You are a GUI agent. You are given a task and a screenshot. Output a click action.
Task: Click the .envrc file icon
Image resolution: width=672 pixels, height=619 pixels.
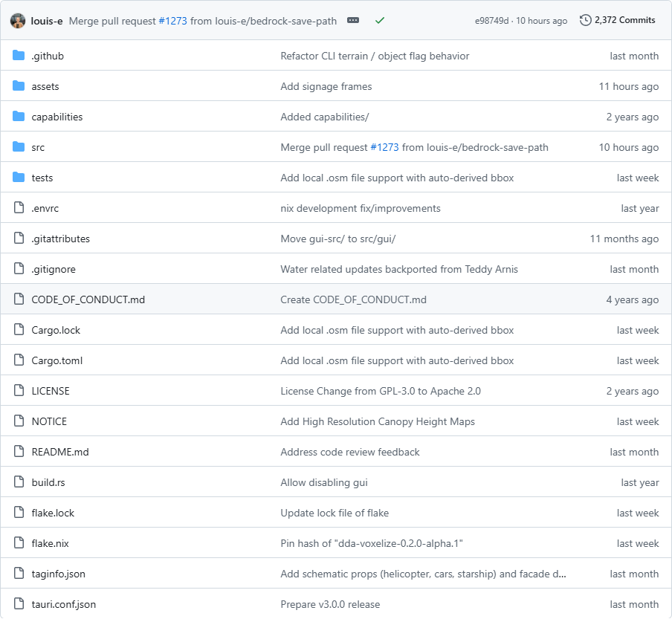click(19, 208)
